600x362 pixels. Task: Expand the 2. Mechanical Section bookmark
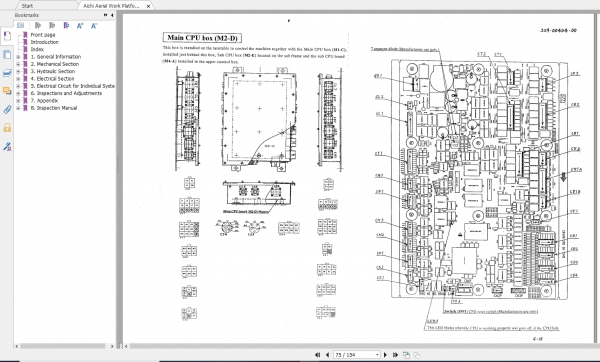point(18,64)
